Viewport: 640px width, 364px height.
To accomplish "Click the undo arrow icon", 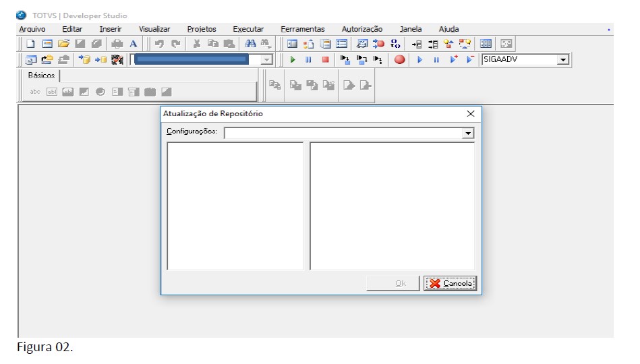I will [x=160, y=44].
